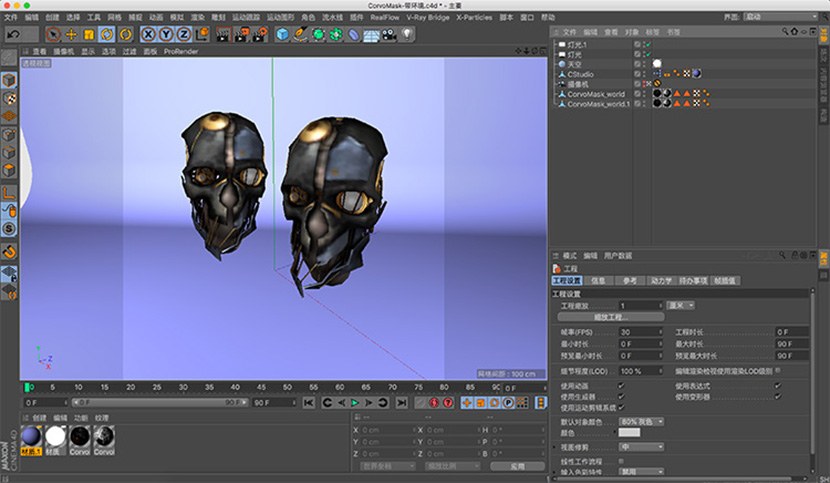Click the Spline Pen tool icon
The width and height of the screenshot is (830, 483).
300,34
